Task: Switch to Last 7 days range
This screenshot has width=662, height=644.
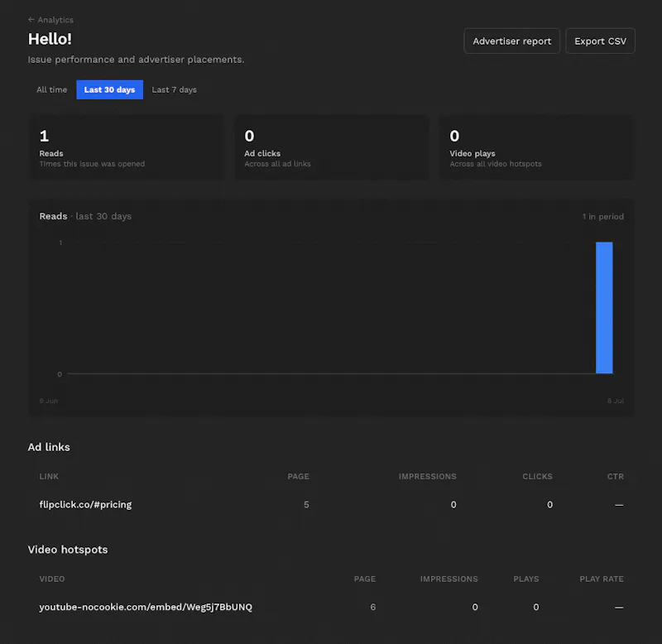Action: click(x=174, y=89)
